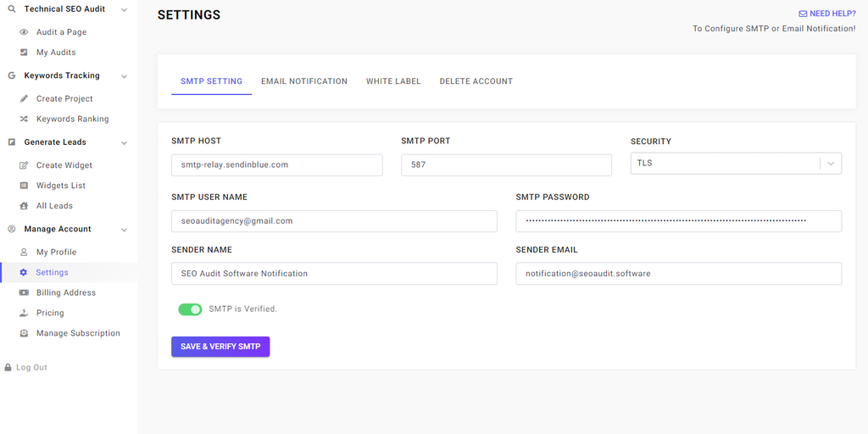This screenshot has height=434, width=868.
Task: Click into the SMTP Host field
Action: (x=276, y=164)
